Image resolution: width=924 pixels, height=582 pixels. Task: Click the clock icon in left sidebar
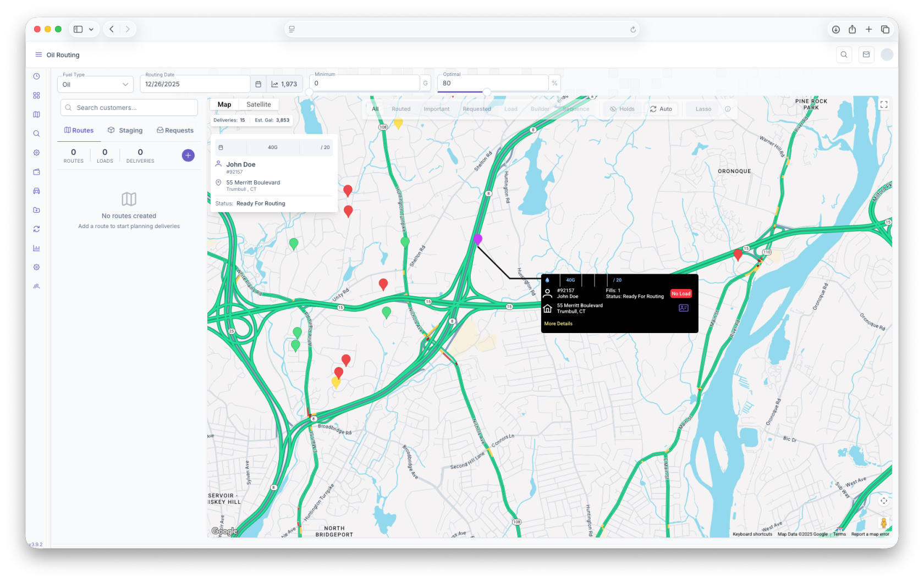coord(36,76)
